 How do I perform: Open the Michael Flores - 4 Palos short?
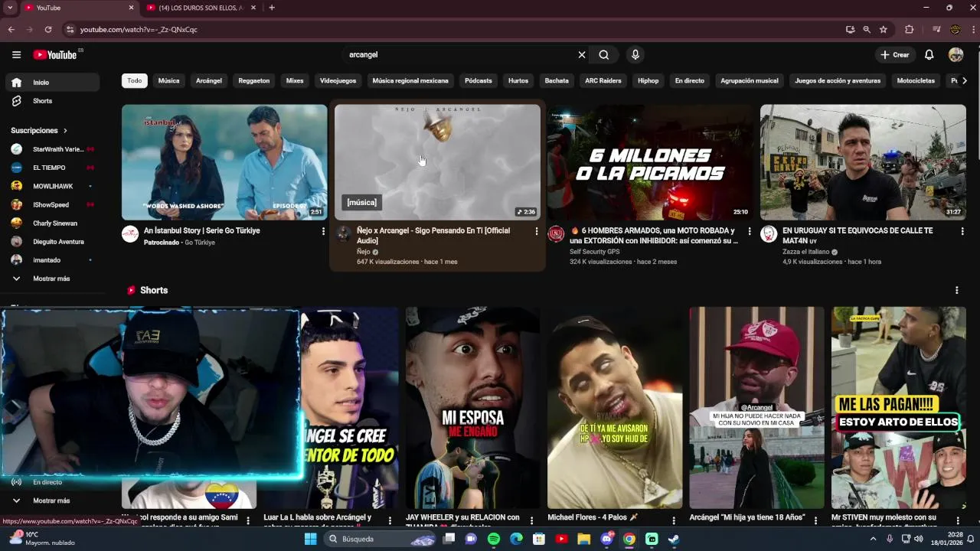tap(615, 408)
